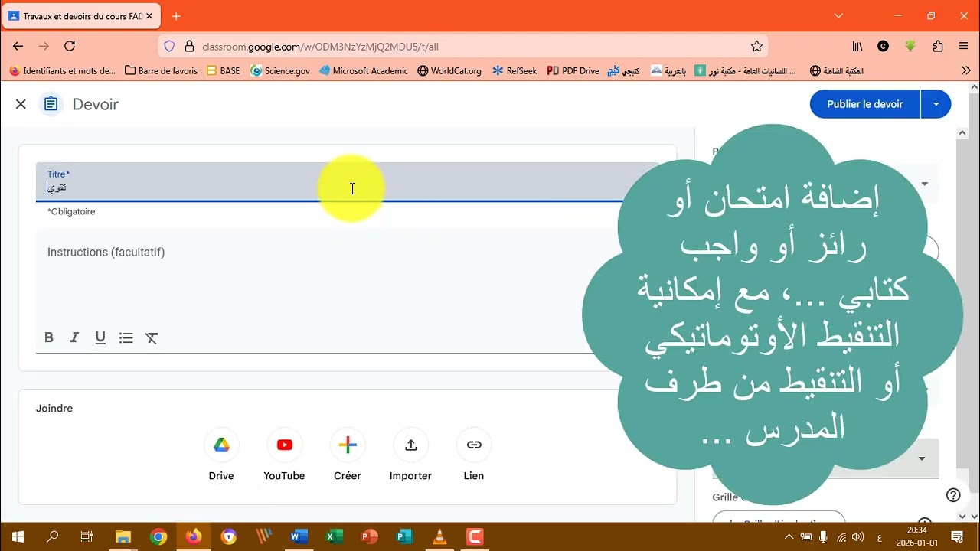Open the Firefox library icon
This screenshot has height=551, width=980.
[857, 46]
